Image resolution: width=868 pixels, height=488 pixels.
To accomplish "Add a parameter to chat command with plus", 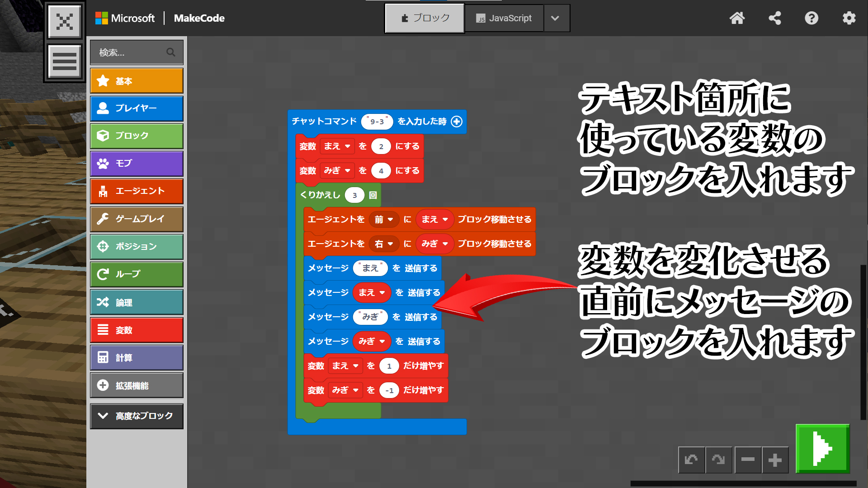I will [x=457, y=122].
